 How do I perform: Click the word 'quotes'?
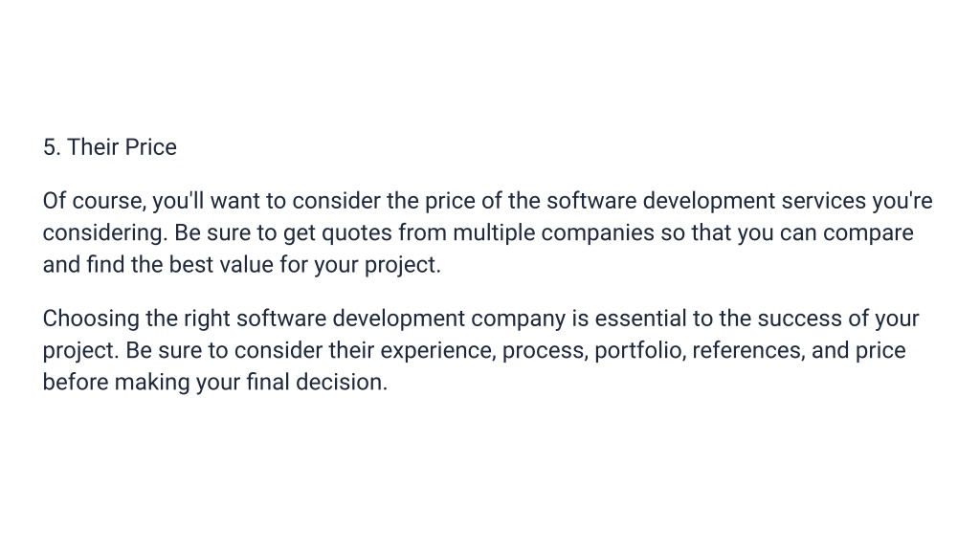[357, 233]
